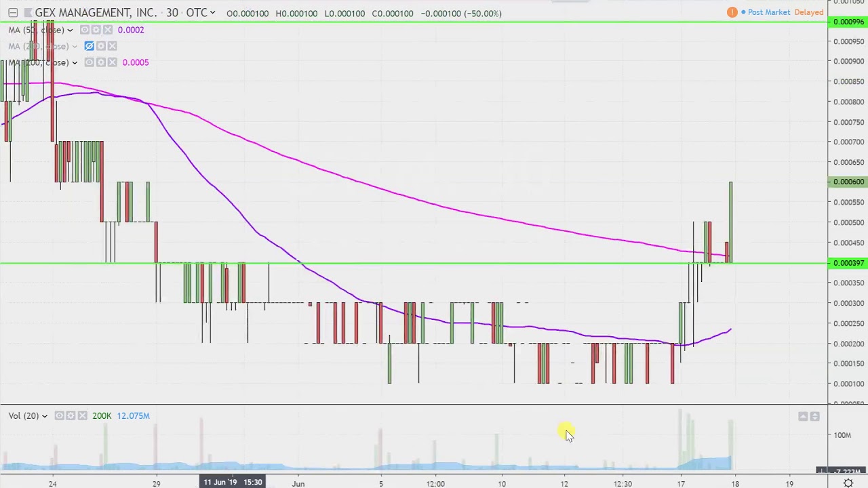Expand the MA (50, close) indicator dropdown
The width and height of the screenshot is (868, 488).
(69, 30)
